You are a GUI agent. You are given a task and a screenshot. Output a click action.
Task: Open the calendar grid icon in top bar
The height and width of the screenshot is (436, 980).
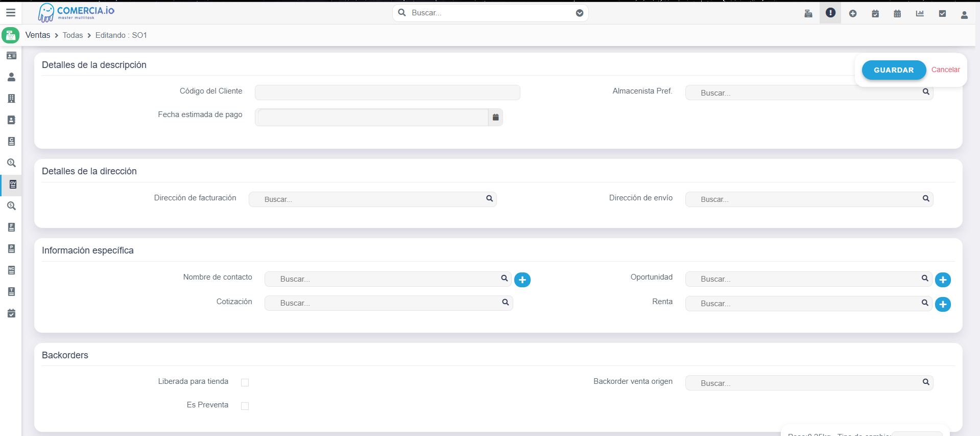pos(897,14)
